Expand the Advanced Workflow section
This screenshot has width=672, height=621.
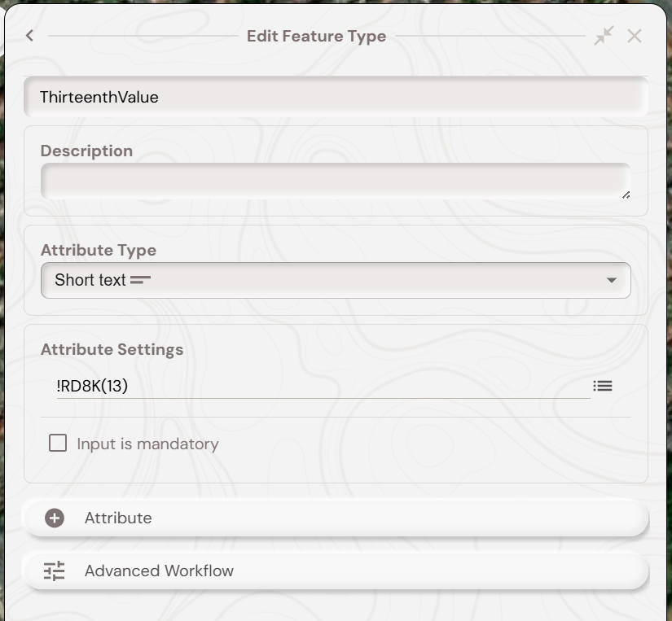(336, 571)
